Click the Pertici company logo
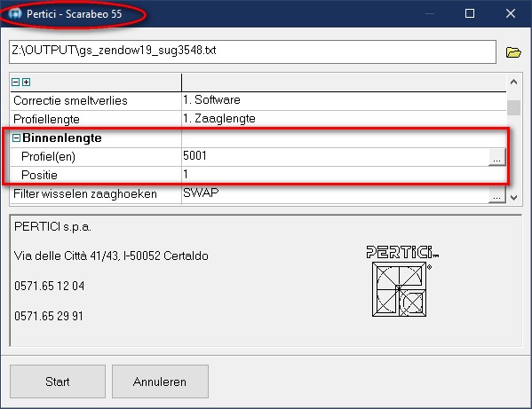532x409 pixels. pyautogui.click(x=402, y=281)
